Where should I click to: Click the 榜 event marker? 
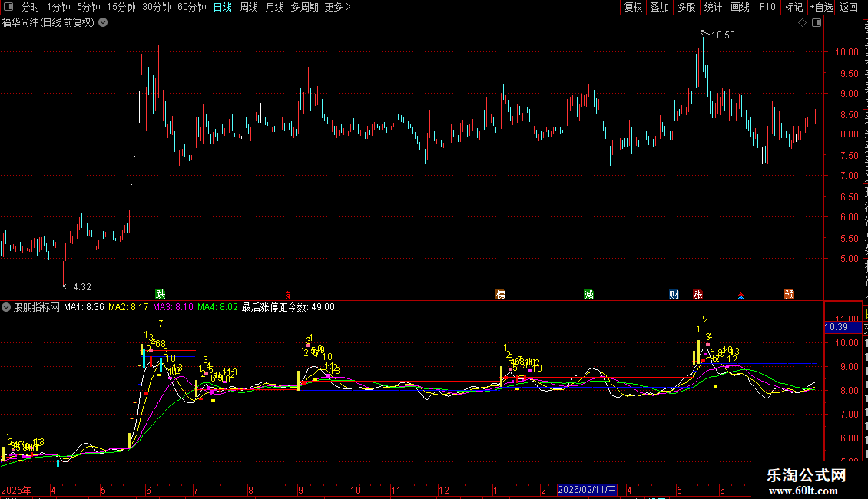pos(500,294)
